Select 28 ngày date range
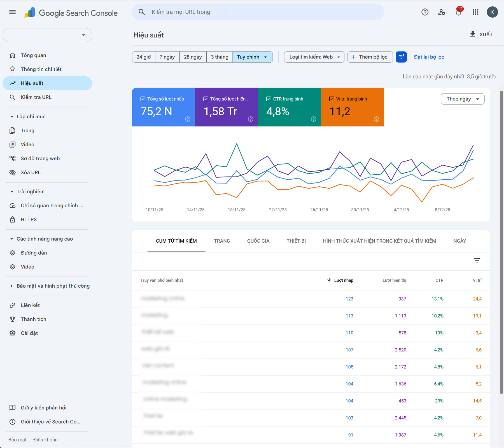 pyautogui.click(x=193, y=57)
